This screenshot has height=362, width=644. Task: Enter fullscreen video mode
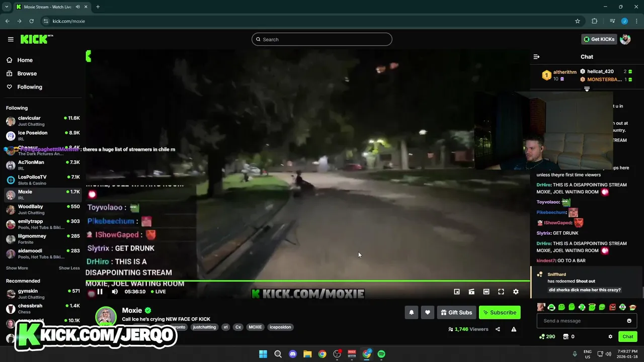tap(501, 292)
